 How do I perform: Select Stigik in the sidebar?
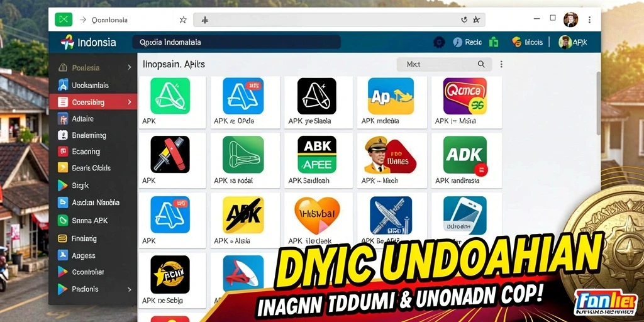(x=93, y=186)
